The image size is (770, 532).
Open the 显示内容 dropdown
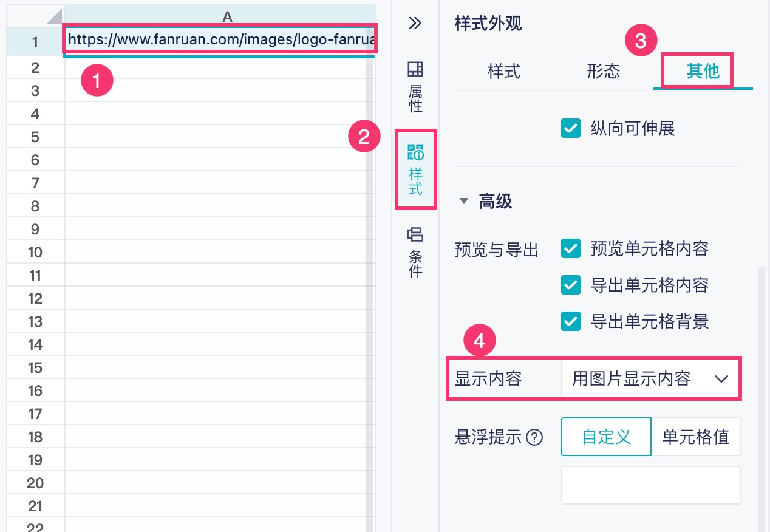[x=650, y=380]
